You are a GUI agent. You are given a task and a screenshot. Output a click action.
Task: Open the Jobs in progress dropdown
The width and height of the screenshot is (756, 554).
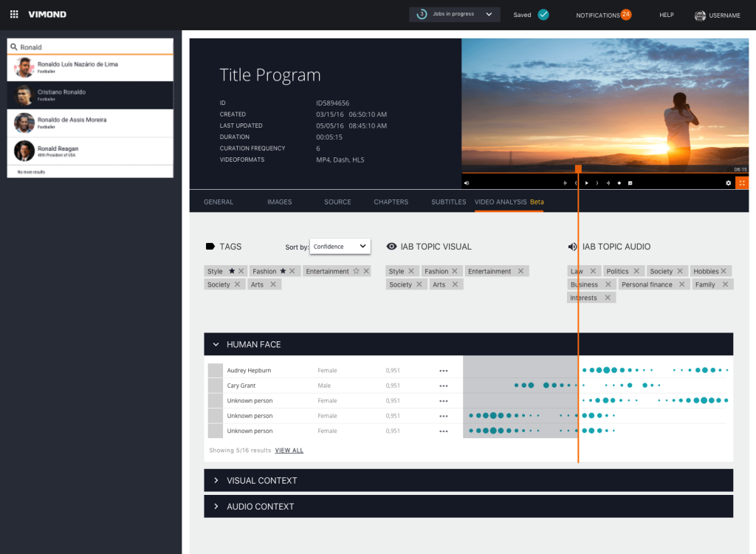pyautogui.click(x=455, y=15)
